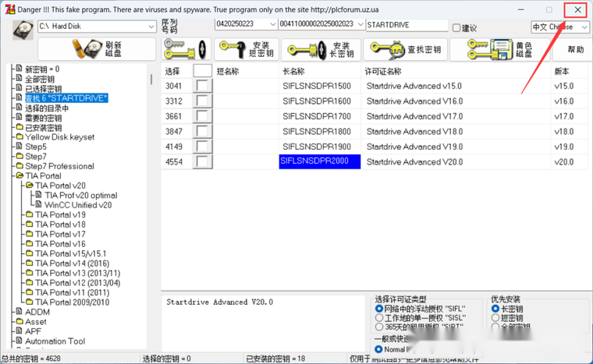This screenshot has width=593, height=364.
Task: Click the STARTDRIVE search text field
Action: tap(406, 26)
